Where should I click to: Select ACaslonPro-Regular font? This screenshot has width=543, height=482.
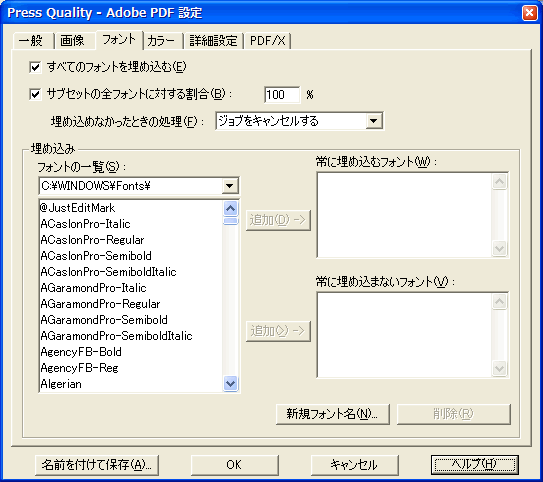(132, 240)
